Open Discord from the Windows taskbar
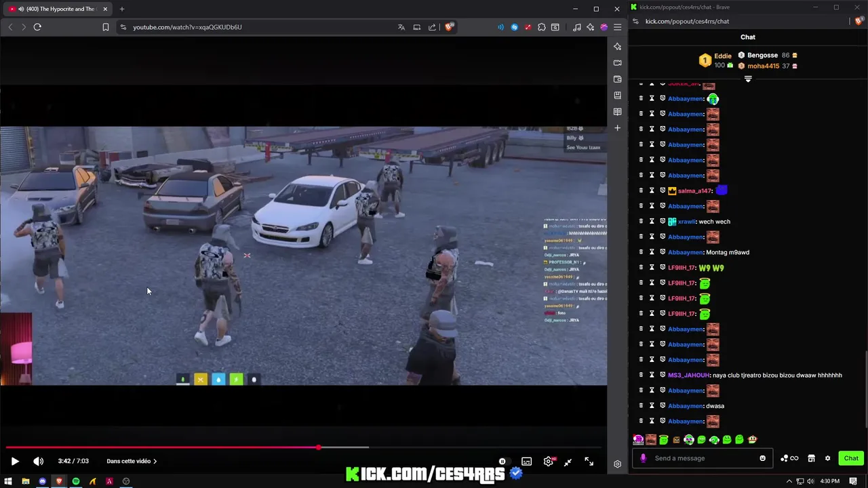Viewport: 868px width, 488px height. click(42, 481)
